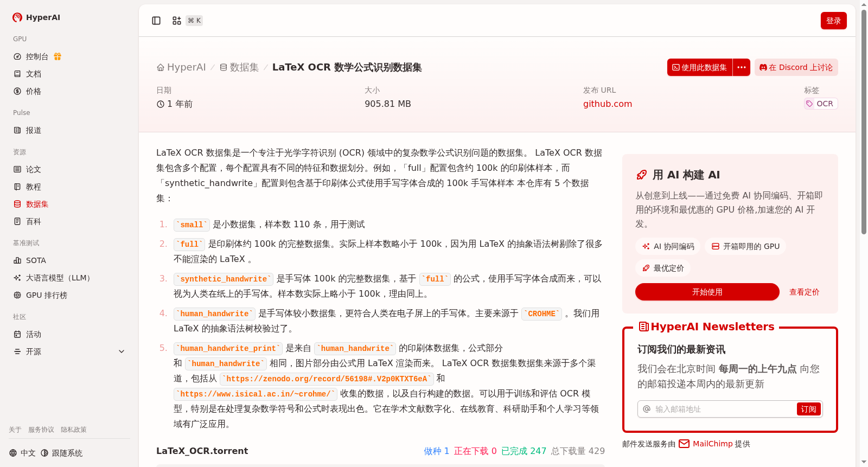Click the scrollbar down arrow

(x=864, y=463)
